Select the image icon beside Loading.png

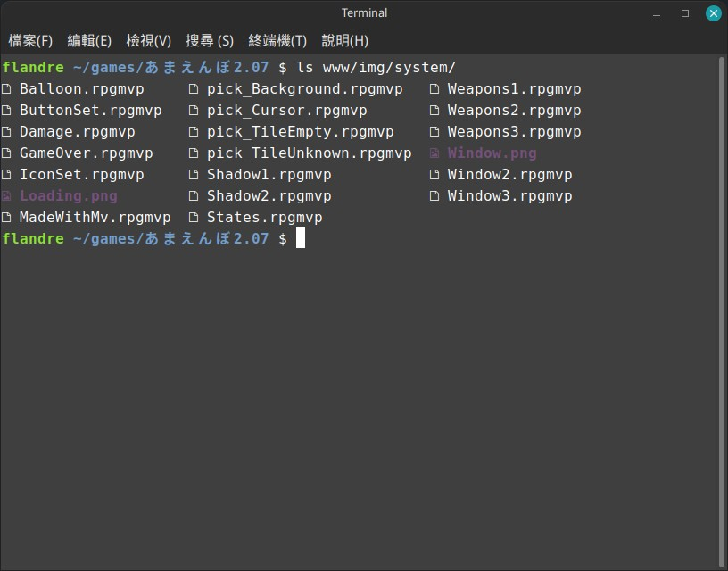point(7,195)
